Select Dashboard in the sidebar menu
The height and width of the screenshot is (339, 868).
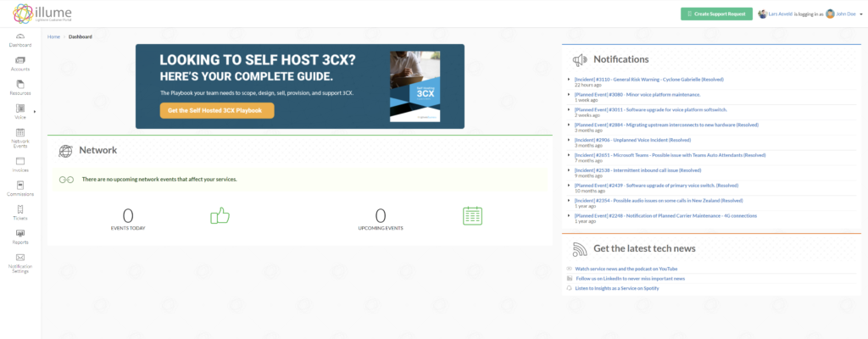tap(20, 39)
